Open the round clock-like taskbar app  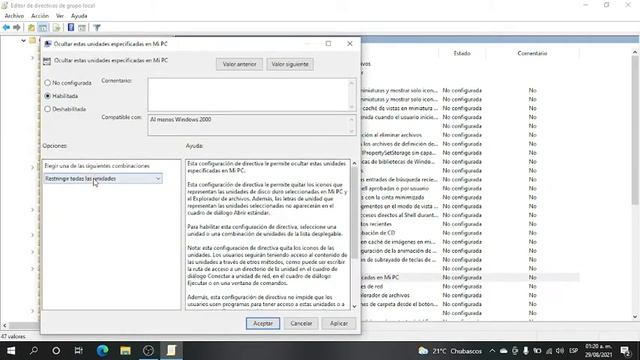click(x=148, y=351)
